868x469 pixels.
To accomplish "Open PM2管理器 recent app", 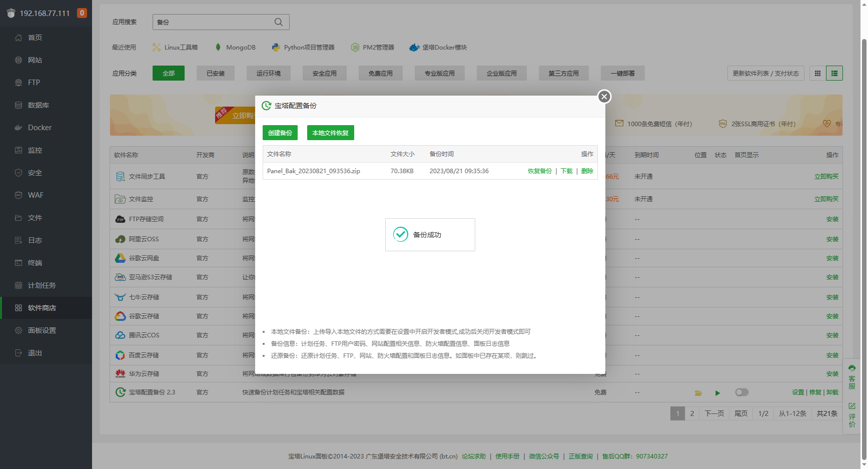I will [x=372, y=48].
